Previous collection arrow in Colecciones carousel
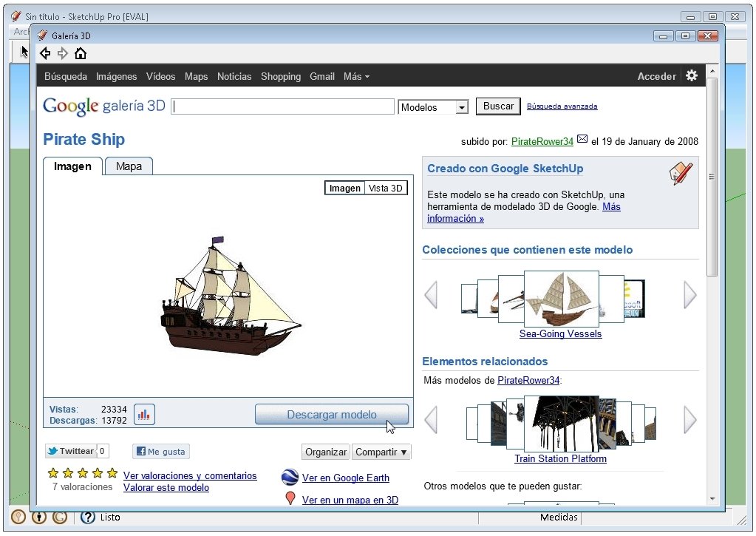This screenshot has height=536, width=756. [x=431, y=294]
